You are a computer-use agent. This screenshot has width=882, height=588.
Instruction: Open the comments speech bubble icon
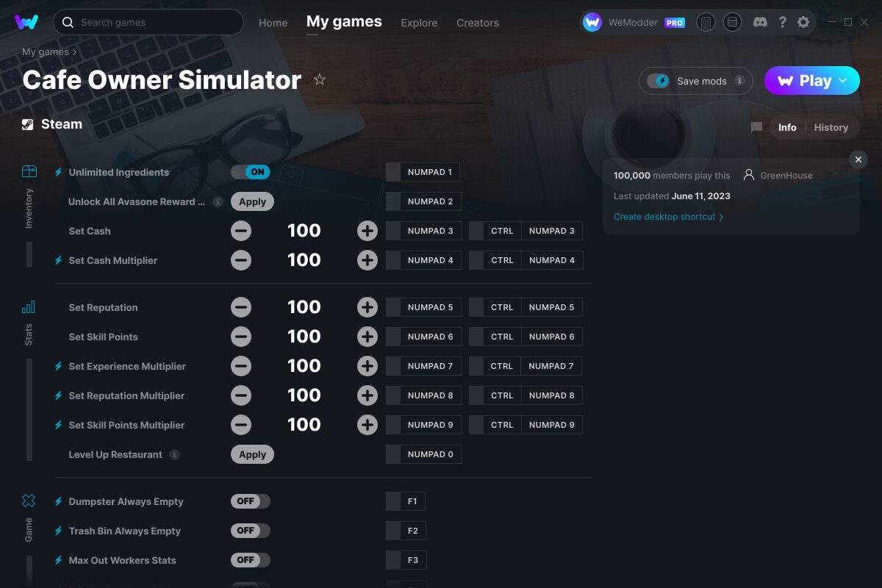pyautogui.click(x=756, y=127)
